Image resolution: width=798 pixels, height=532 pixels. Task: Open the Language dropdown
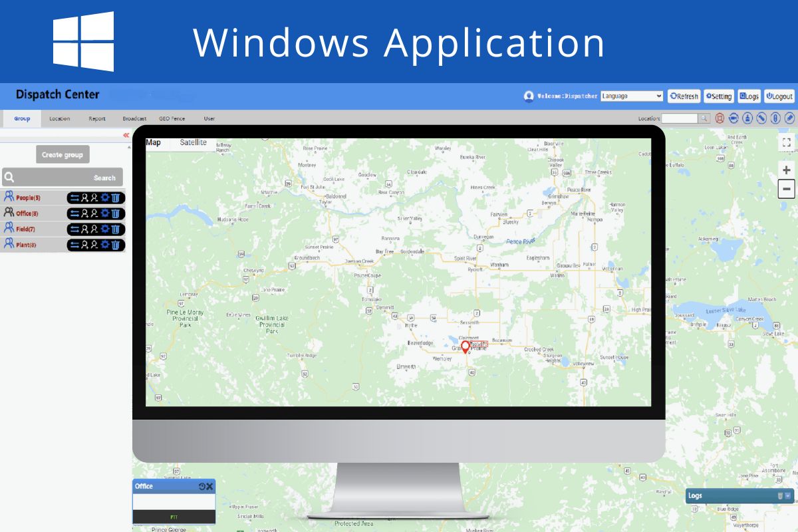(x=632, y=96)
